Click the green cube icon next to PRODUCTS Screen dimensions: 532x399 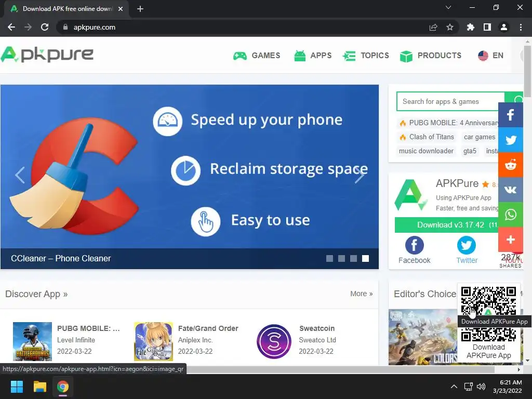point(406,56)
